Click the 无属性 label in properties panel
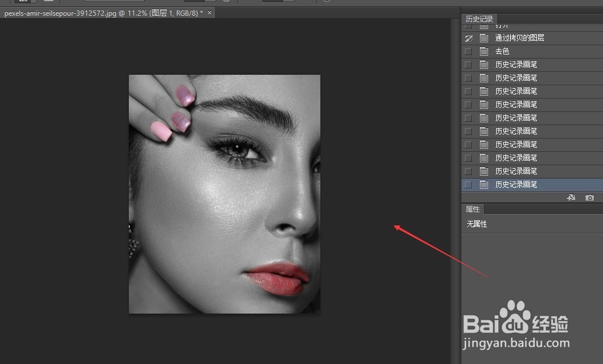This screenshot has height=364, width=603. tap(477, 224)
